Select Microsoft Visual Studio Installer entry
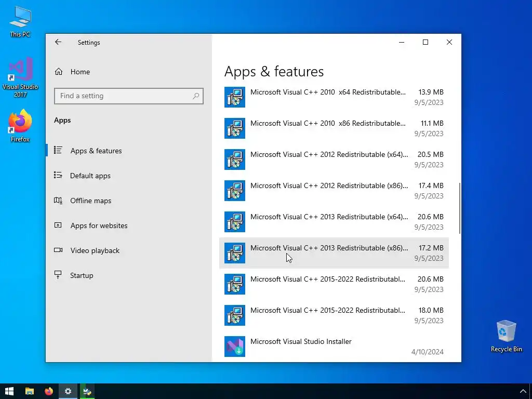Screen dimensions: 532x399 [334, 347]
